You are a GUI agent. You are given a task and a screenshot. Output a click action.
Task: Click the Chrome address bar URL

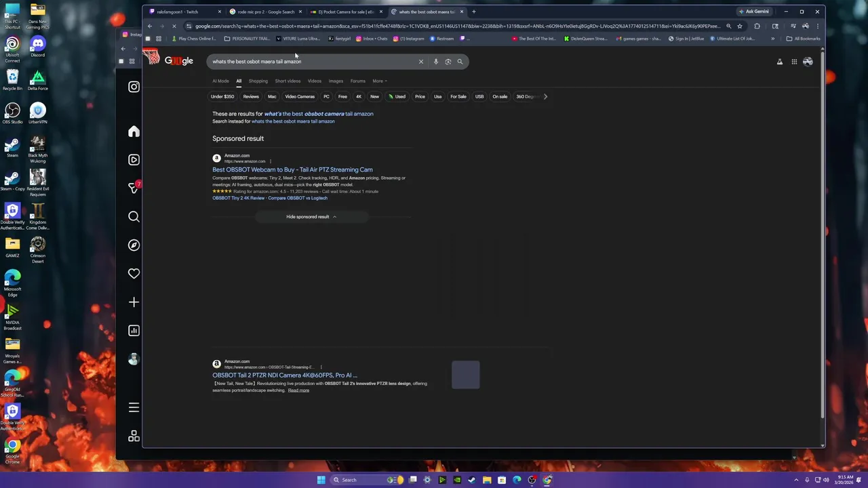[x=458, y=26]
